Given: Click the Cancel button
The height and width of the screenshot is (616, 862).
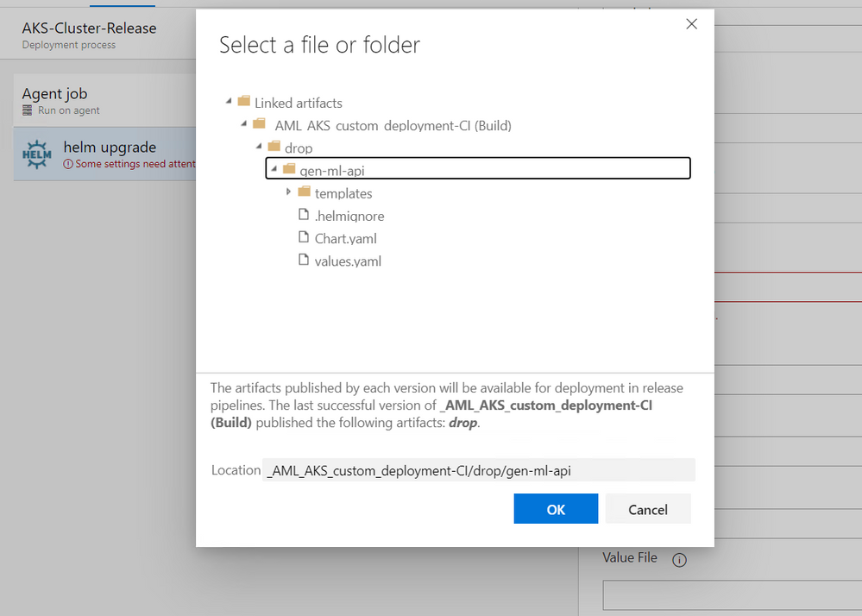Looking at the screenshot, I should [x=648, y=509].
